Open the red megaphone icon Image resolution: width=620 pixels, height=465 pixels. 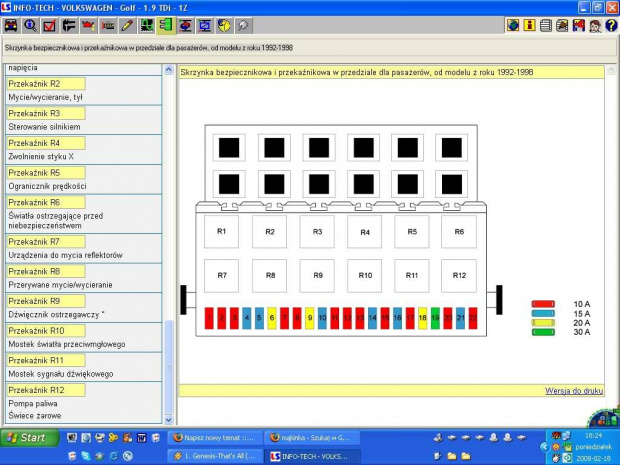(x=578, y=26)
